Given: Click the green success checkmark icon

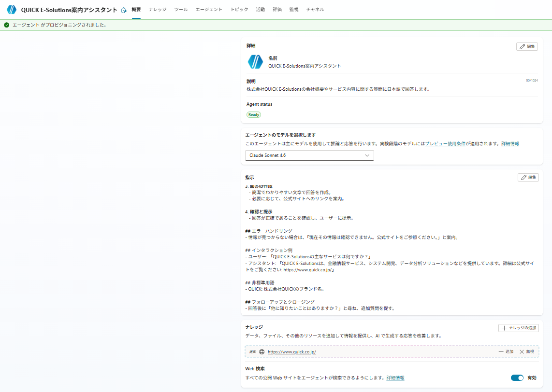Looking at the screenshot, I should (6, 25).
